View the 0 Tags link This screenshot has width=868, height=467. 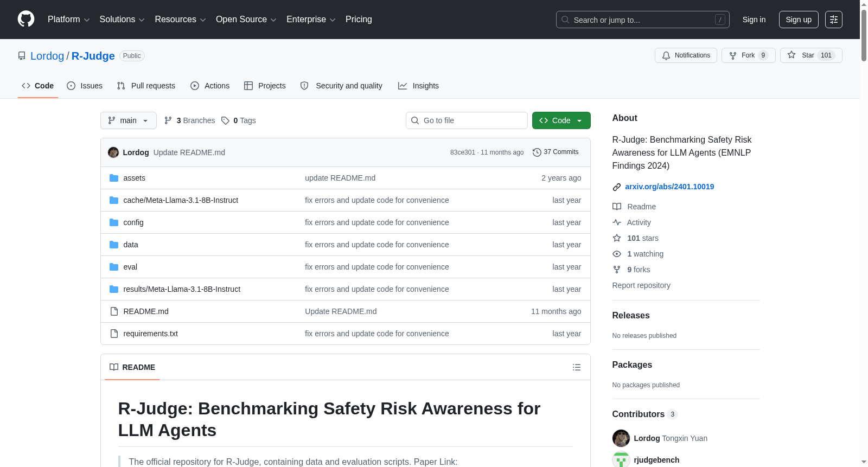click(x=239, y=120)
